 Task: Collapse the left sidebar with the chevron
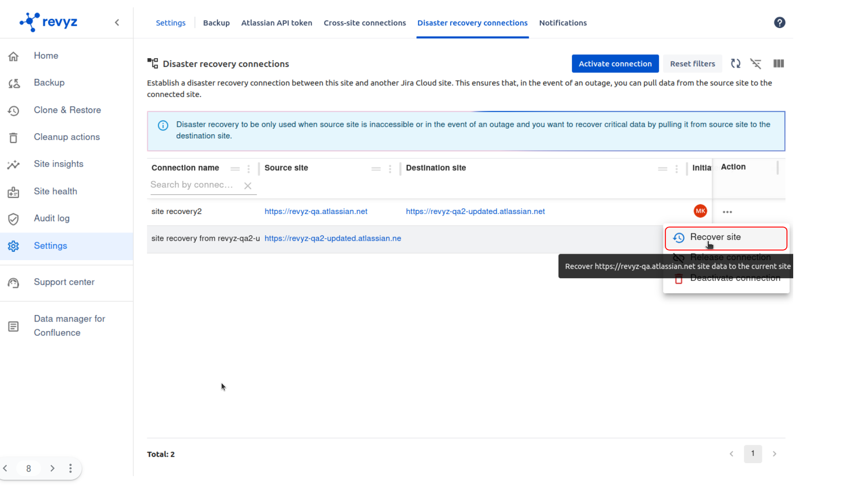tap(117, 22)
